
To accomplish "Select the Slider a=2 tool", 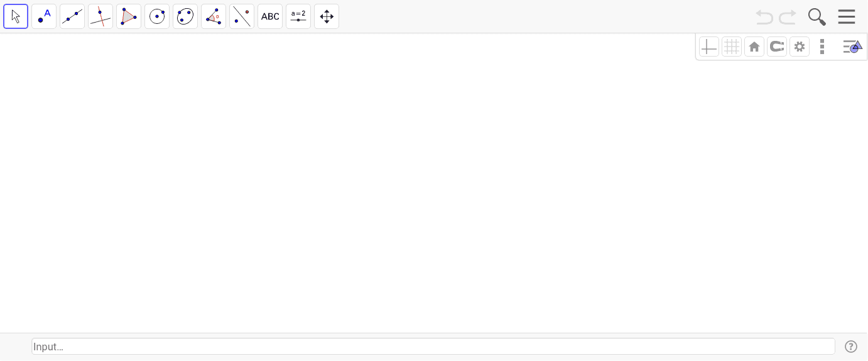I will [x=298, y=16].
